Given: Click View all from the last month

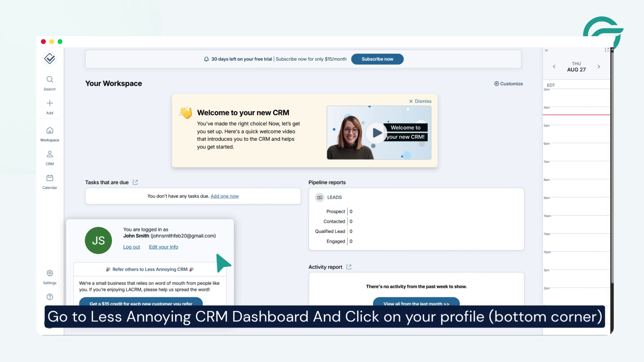Looking at the screenshot, I should [416, 302].
